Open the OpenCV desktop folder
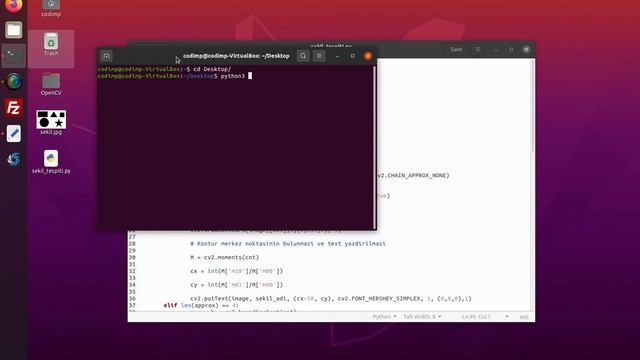The image size is (640, 360). 51,84
